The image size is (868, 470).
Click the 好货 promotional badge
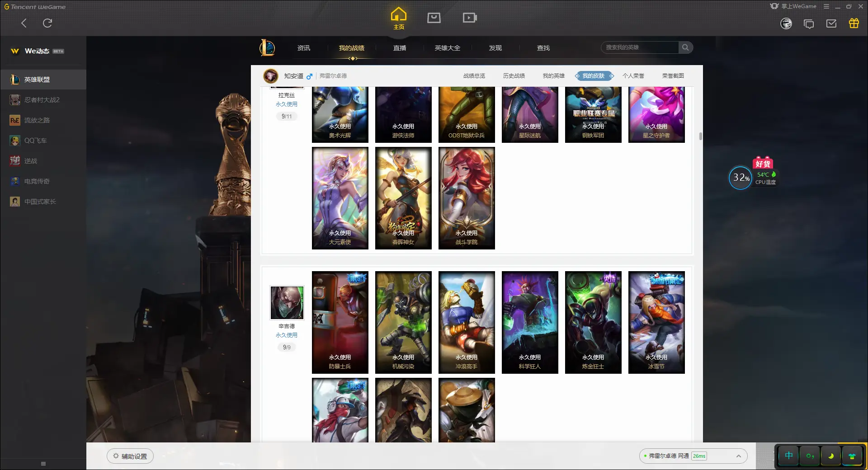click(763, 163)
